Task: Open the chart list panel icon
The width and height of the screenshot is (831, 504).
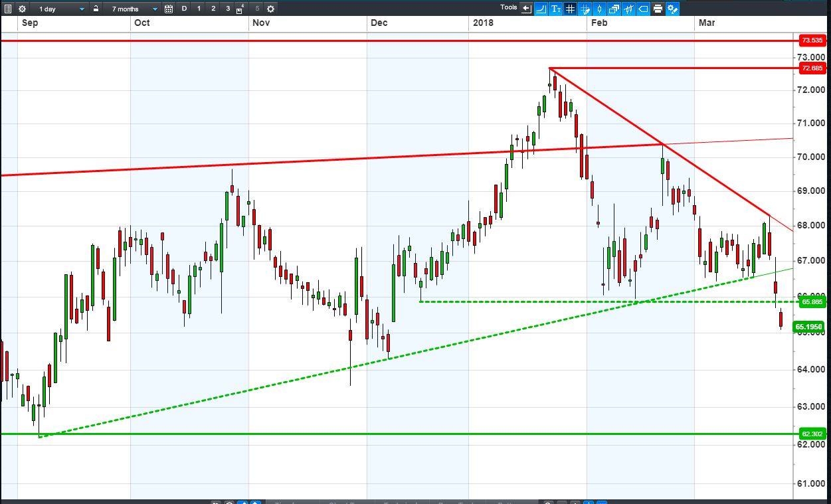Action: pyautogui.click(x=7, y=9)
